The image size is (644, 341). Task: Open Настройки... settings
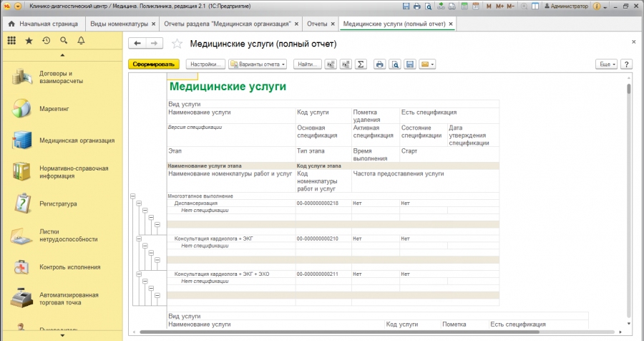click(x=205, y=64)
